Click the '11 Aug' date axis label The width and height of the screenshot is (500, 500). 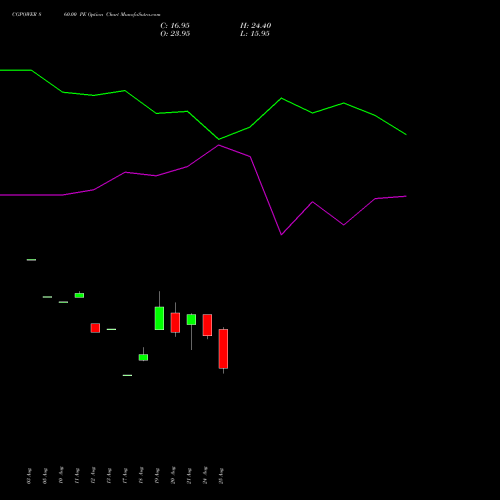[77, 475]
